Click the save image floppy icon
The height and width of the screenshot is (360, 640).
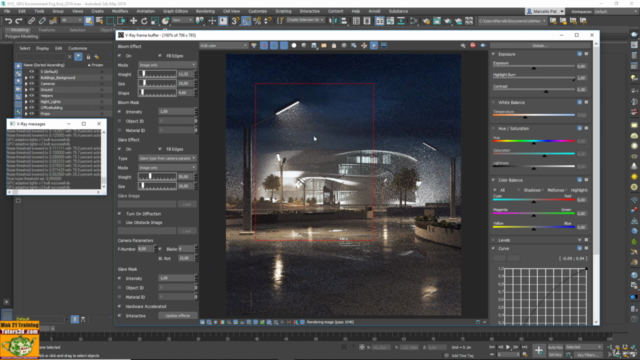[314, 46]
